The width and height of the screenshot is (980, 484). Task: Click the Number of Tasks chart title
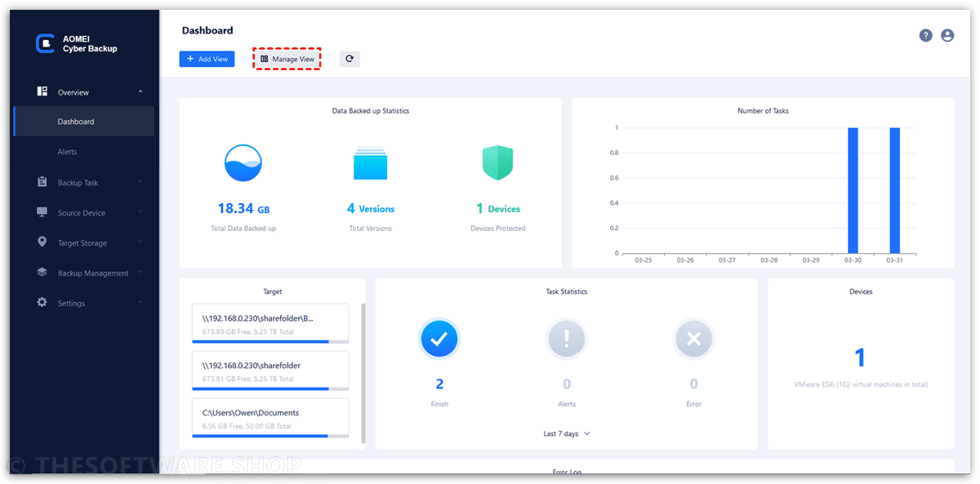[x=763, y=111]
